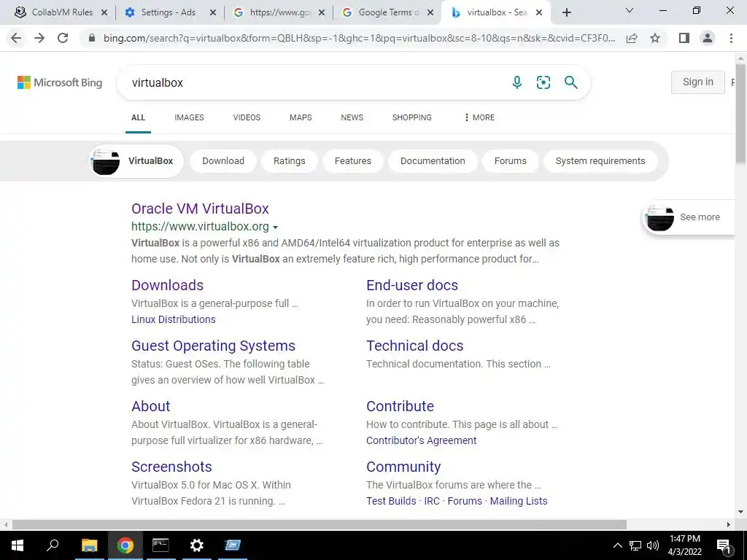Open the MORE search categories menu

click(x=479, y=117)
